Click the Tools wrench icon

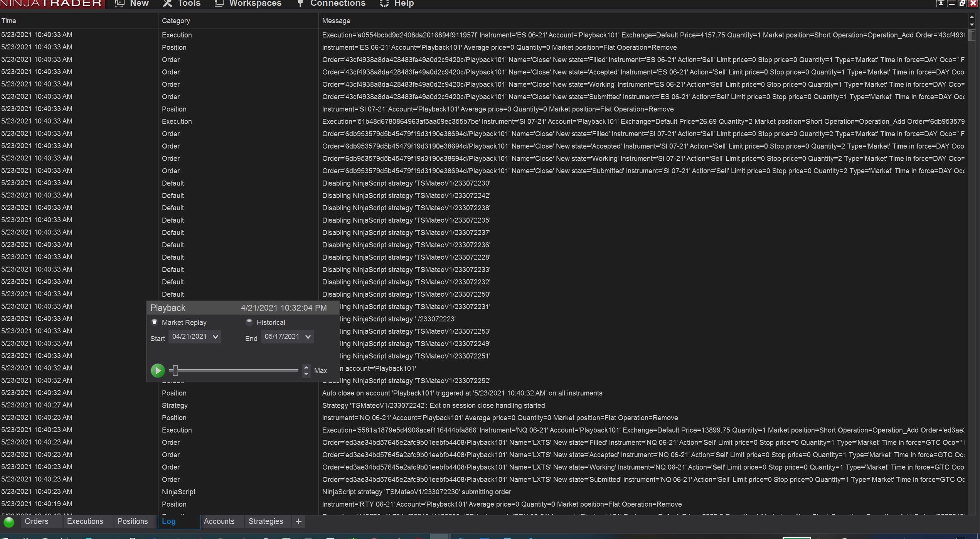[x=167, y=3]
